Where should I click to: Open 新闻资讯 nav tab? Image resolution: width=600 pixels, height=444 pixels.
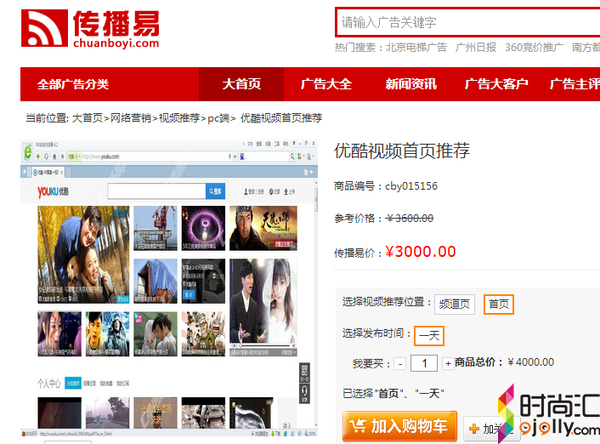(x=411, y=84)
